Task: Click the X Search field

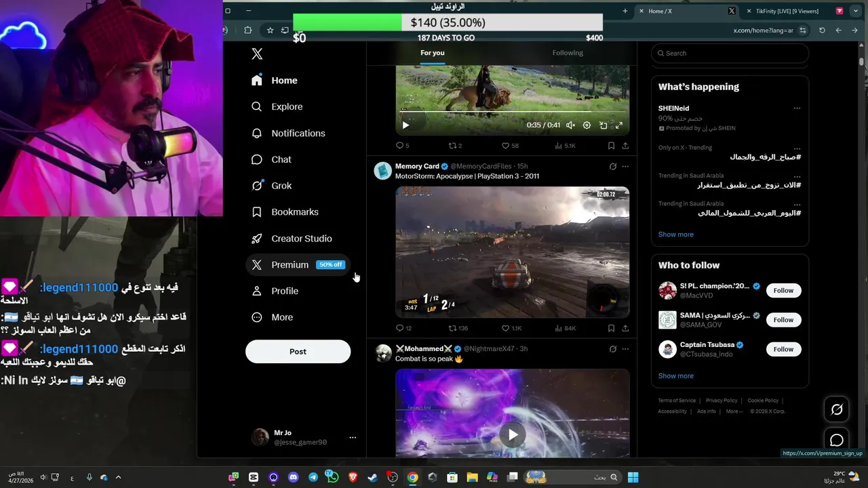Action: point(730,54)
